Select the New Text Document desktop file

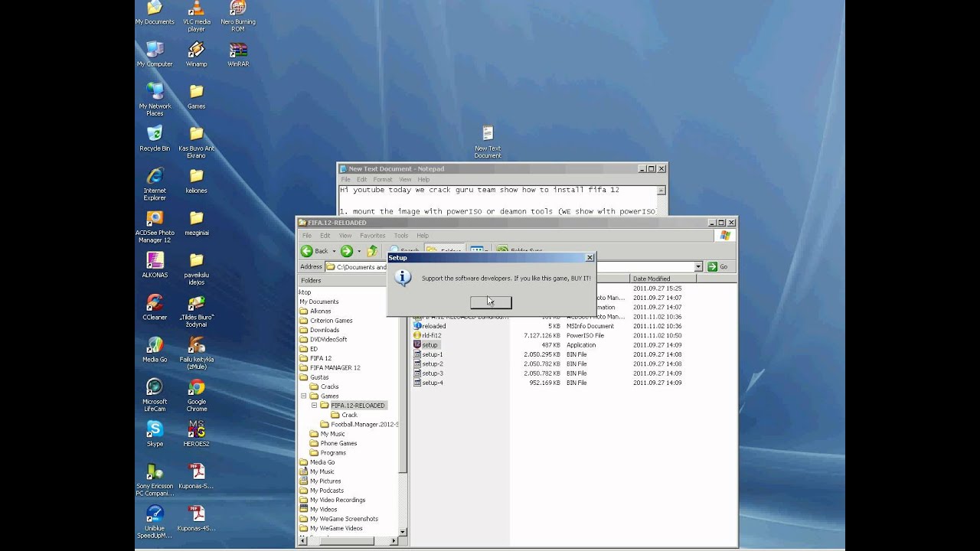pyautogui.click(x=488, y=142)
